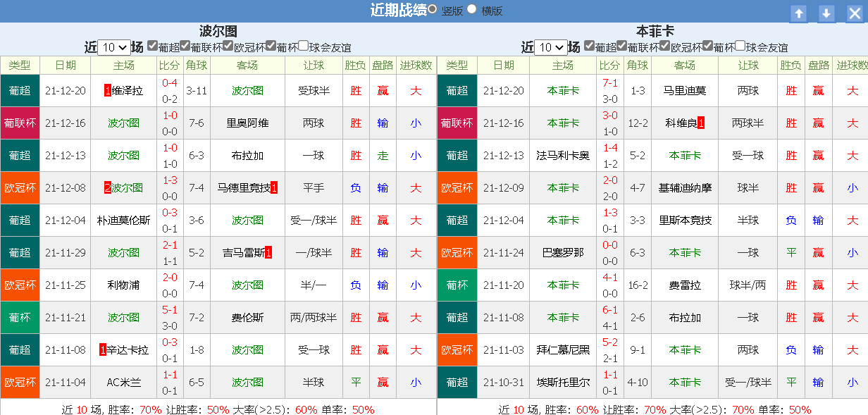The height and width of the screenshot is (415, 868).
Task: Click the 7-1 score of the 马里迪莫 match
Action: (x=610, y=83)
